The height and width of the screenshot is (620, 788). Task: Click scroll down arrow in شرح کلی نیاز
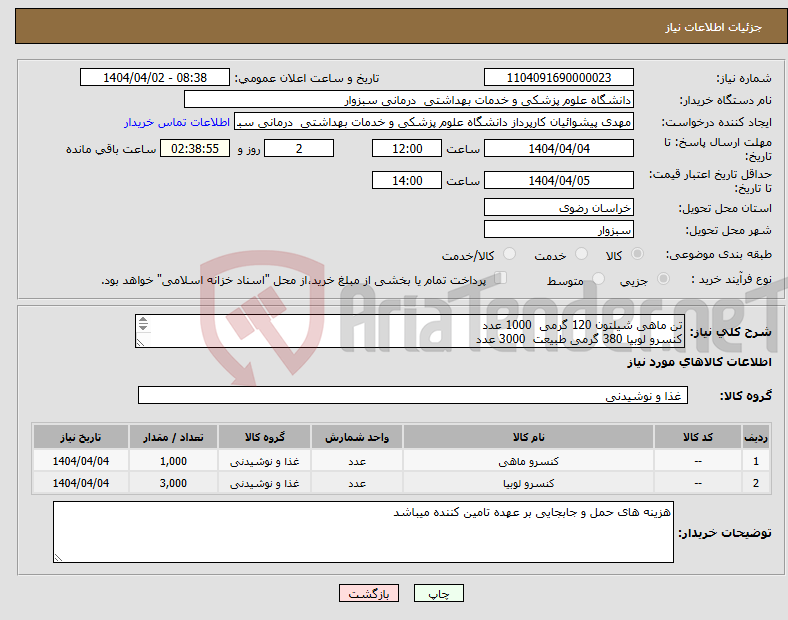click(143, 328)
